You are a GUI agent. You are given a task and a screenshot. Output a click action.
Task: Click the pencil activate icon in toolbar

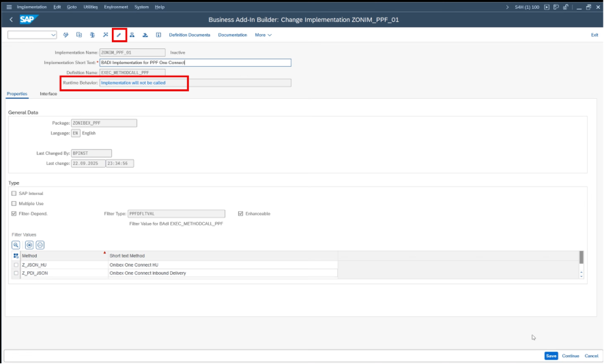click(x=119, y=35)
